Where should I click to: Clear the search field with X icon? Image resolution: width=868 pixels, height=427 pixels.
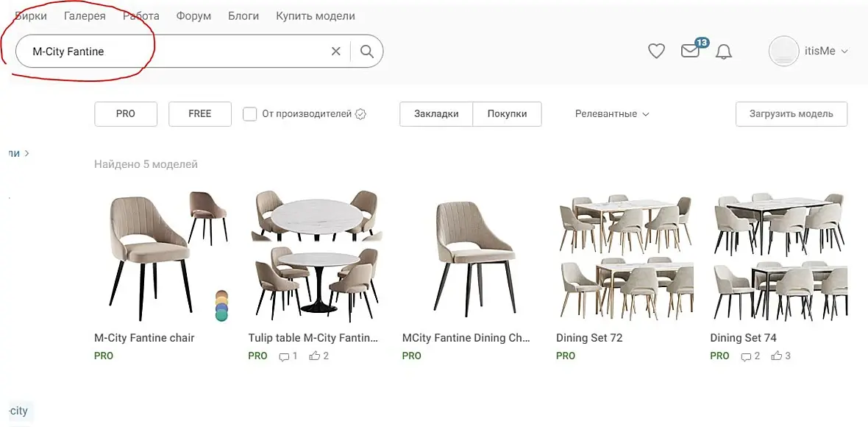point(336,52)
